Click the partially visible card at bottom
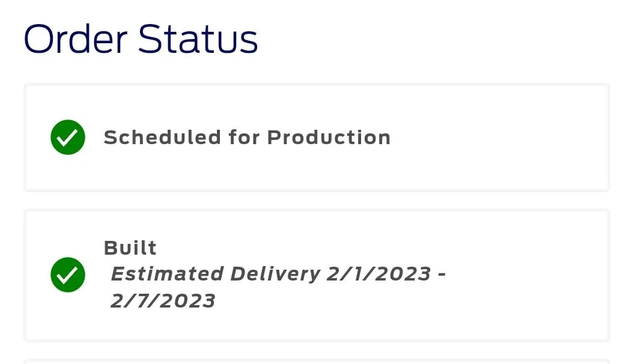This screenshot has width=629, height=364. tap(317, 362)
